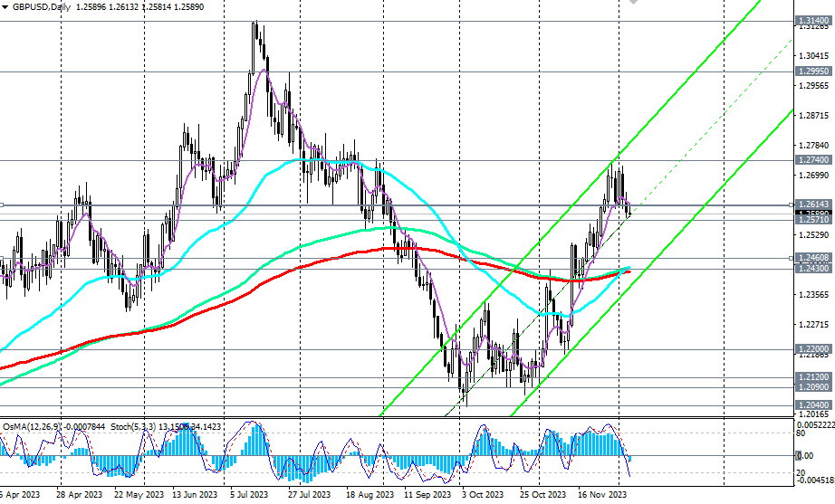Click the 1.20400 price level label
Viewport: 835px width, 504px height.
(813, 405)
